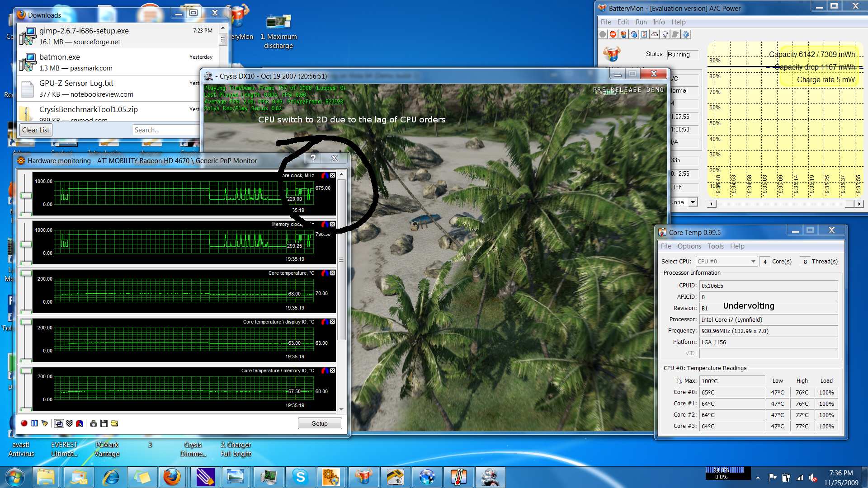Viewport: 868px width, 488px height.
Task: Click the double-chevron icon in Hardware monitoring toolbar
Action: pyautogui.click(x=69, y=423)
